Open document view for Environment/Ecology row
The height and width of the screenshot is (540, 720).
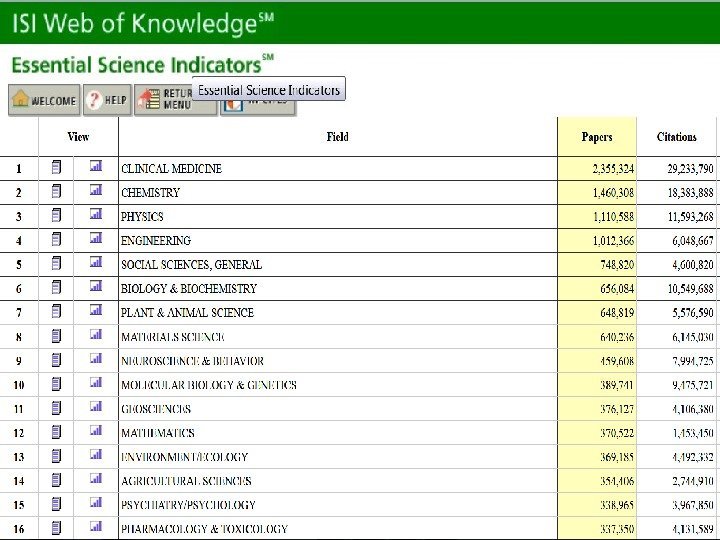56,456
